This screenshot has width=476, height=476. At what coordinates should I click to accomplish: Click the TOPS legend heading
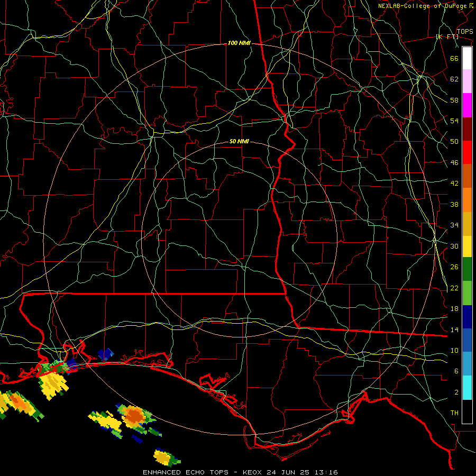(x=465, y=31)
